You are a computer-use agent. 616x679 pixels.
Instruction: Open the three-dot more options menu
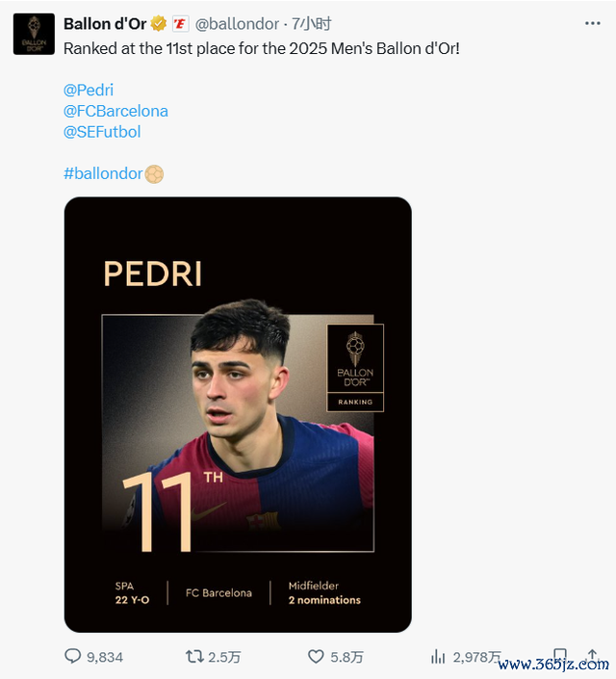[x=591, y=24]
